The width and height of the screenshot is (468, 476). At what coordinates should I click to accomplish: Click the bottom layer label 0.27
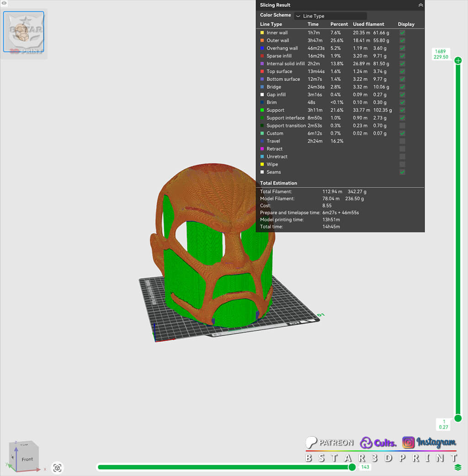(x=443, y=427)
